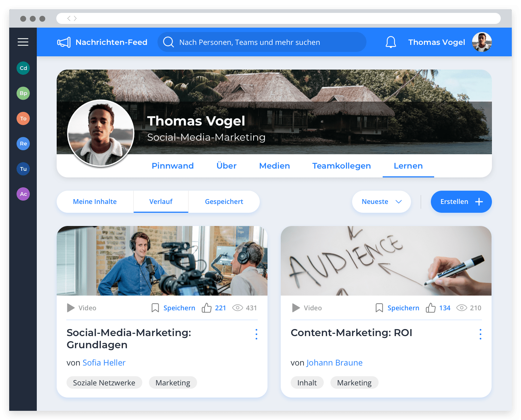Click Thomas Vogel name in header
521x420 pixels.
click(x=437, y=42)
